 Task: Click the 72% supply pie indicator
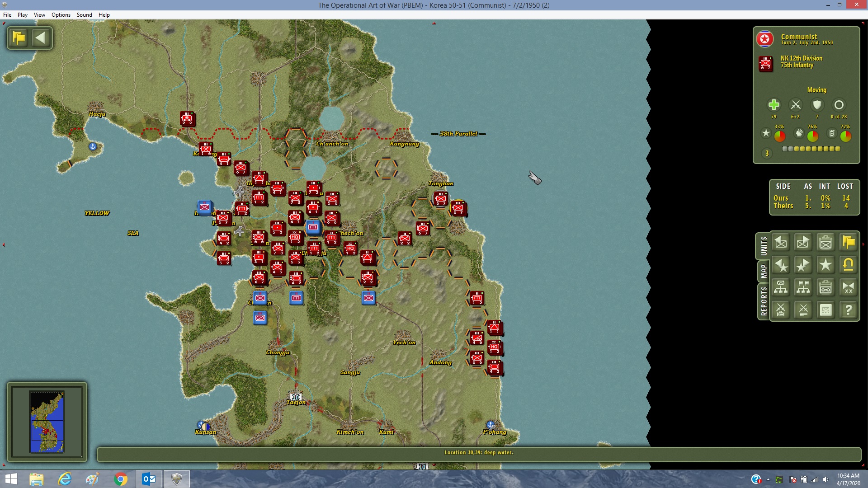tap(846, 136)
